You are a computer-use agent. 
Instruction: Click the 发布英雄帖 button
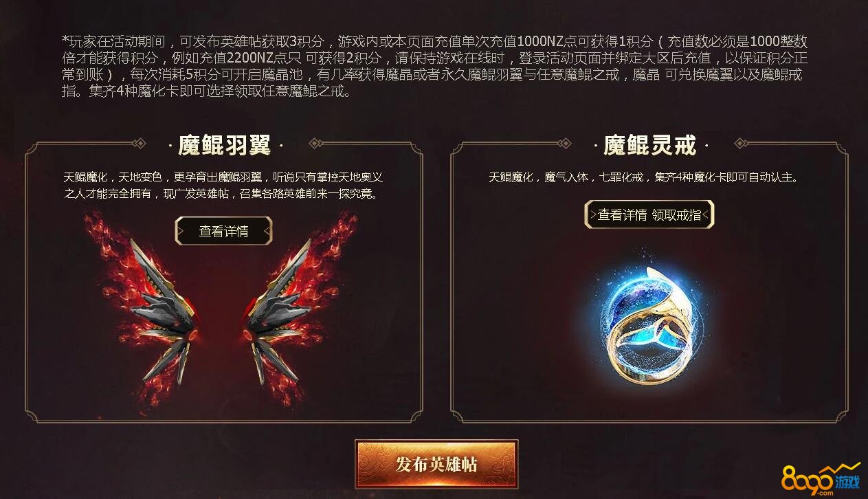[436, 464]
